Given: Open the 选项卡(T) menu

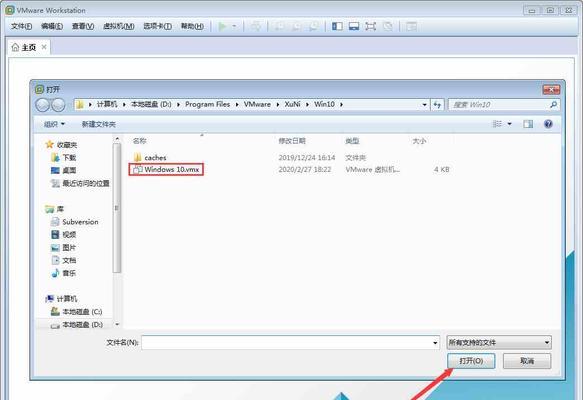Looking at the screenshot, I should [x=158, y=26].
